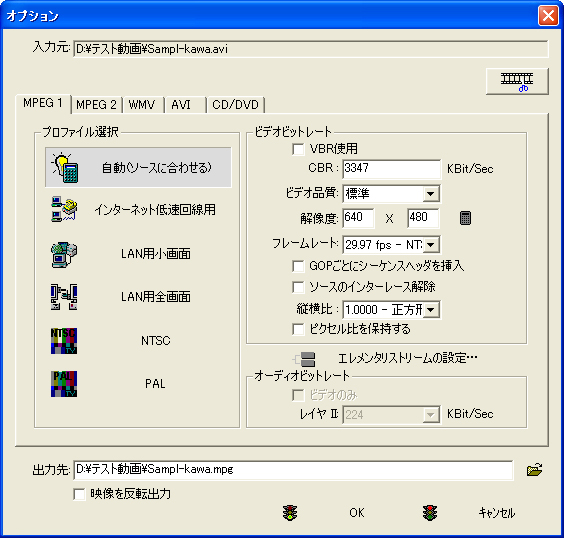
Task: Toggle GOPごとにシーケンスヘッダを挿入 checkbox
Action: click(x=298, y=266)
